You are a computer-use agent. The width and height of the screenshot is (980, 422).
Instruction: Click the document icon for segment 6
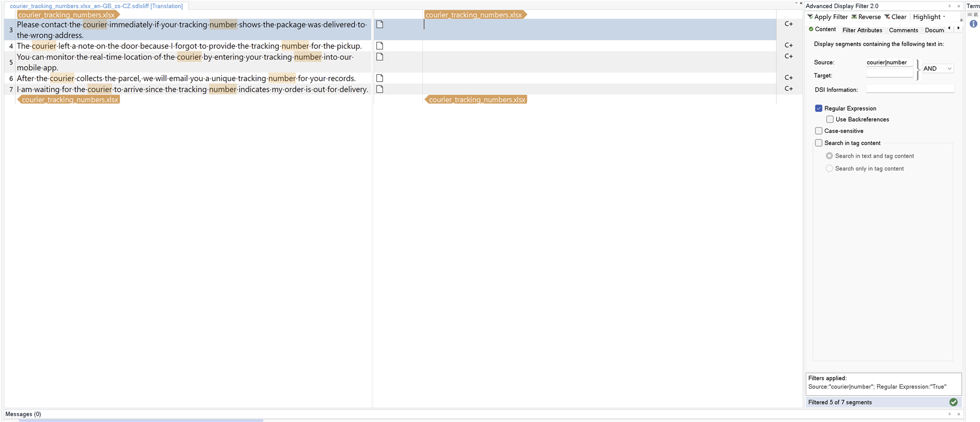pyautogui.click(x=380, y=78)
